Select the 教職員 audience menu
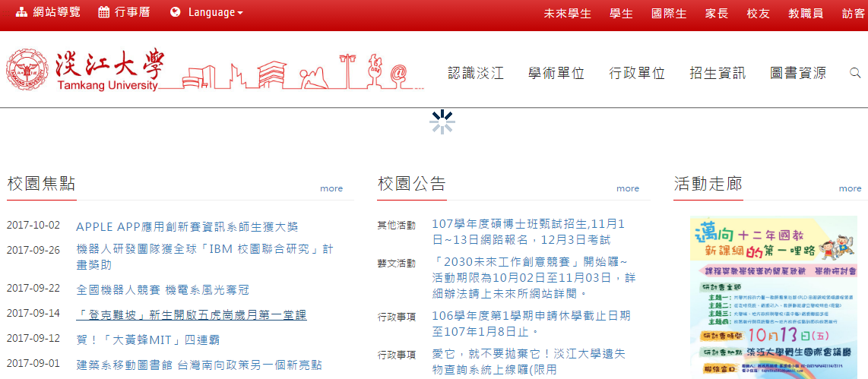 [x=806, y=14]
